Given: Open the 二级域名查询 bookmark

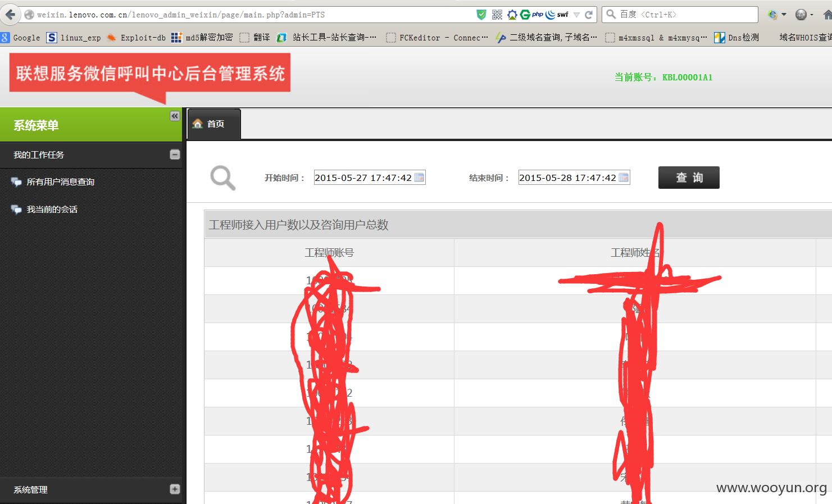Looking at the screenshot, I should coord(547,38).
